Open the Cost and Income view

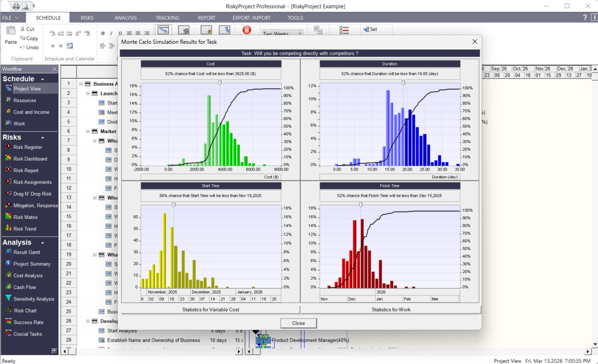pyautogui.click(x=31, y=112)
